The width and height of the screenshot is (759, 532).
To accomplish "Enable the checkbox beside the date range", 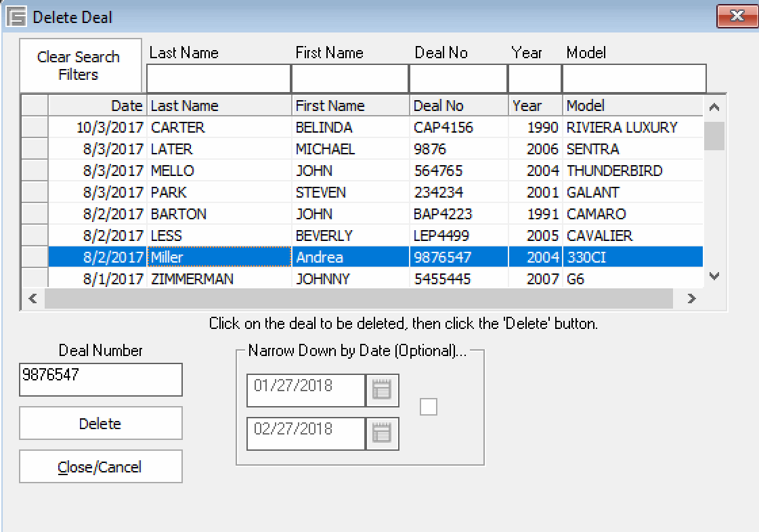I will (428, 406).
